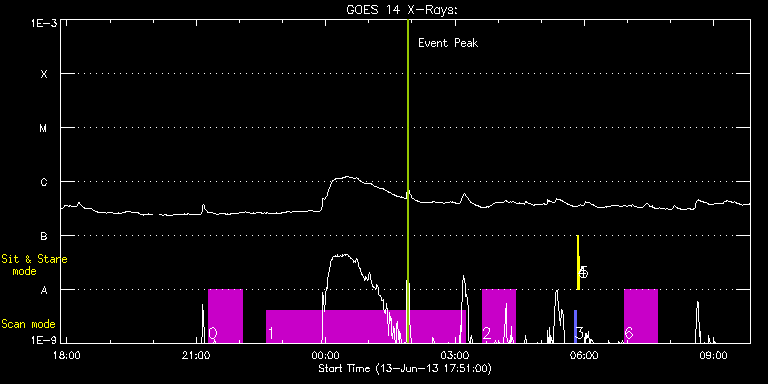Click the "X" flare class axis label
Image resolution: width=768 pixels, height=384 pixels.
(x=44, y=74)
